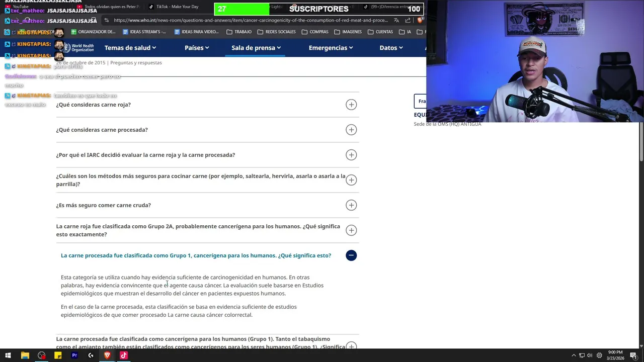Click the question '¿Es más seguro comer carne cruda?'

pos(104,205)
